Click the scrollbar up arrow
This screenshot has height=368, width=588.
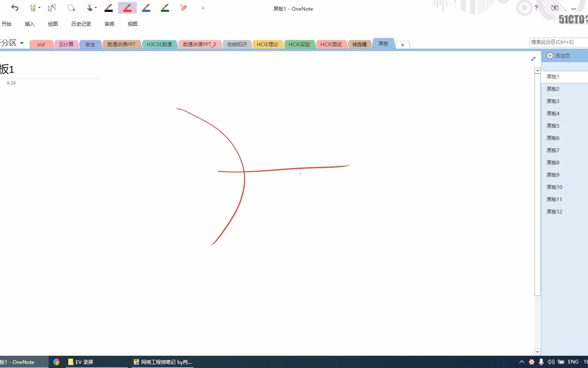(x=537, y=71)
